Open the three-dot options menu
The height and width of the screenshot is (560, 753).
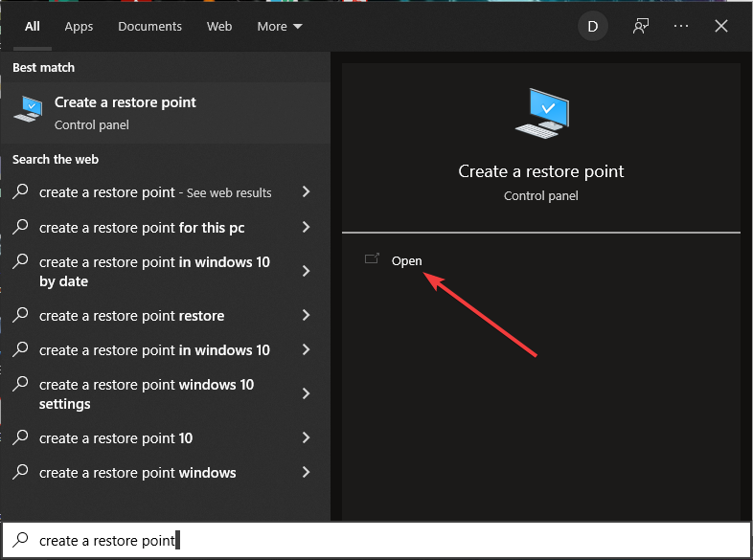681,27
